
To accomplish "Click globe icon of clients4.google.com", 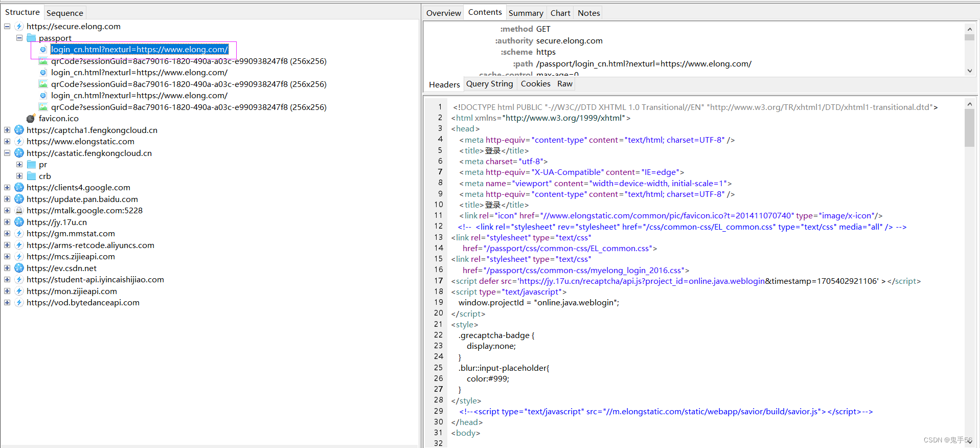I will coord(19,188).
